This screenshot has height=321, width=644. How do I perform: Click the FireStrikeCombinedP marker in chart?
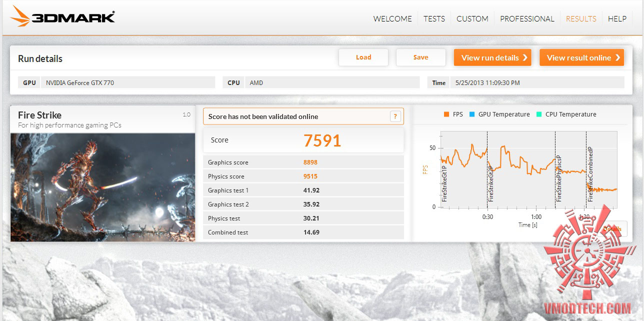pyautogui.click(x=590, y=174)
